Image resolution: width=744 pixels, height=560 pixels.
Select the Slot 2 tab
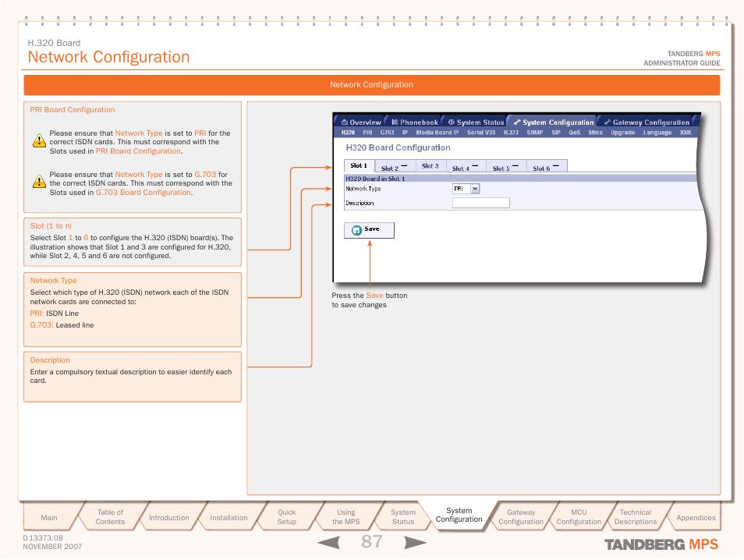394,168
